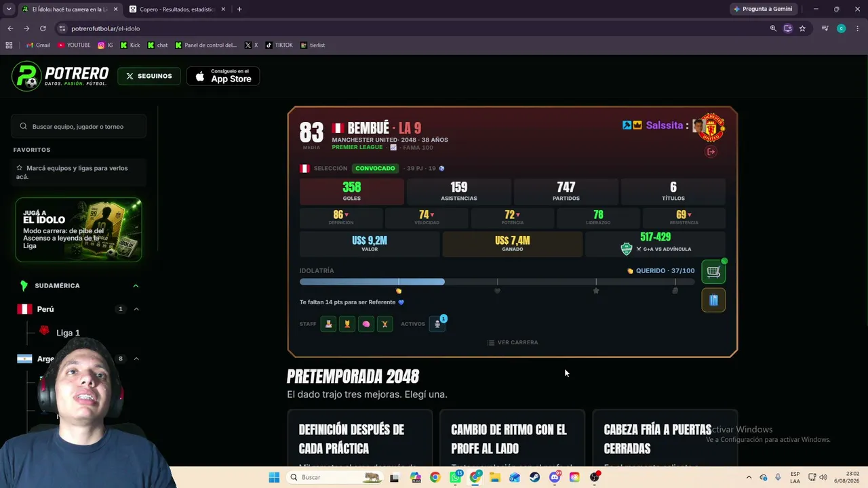Open the shop cart icon on the player card

click(713, 272)
